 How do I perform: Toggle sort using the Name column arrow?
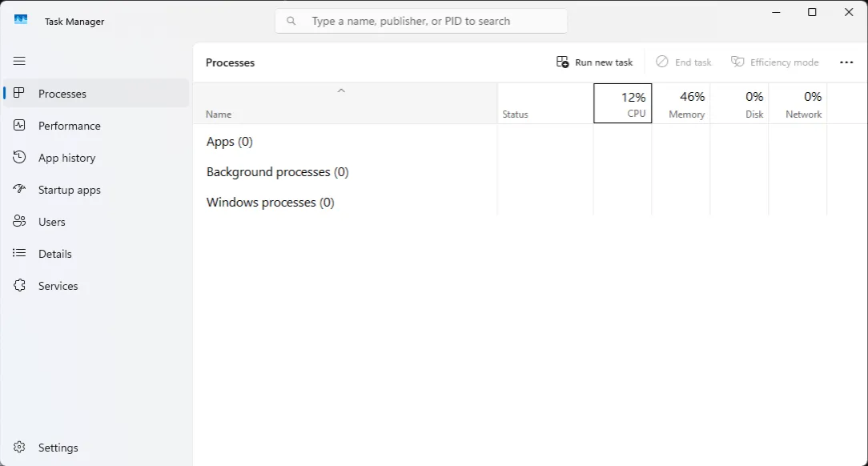coord(341,90)
